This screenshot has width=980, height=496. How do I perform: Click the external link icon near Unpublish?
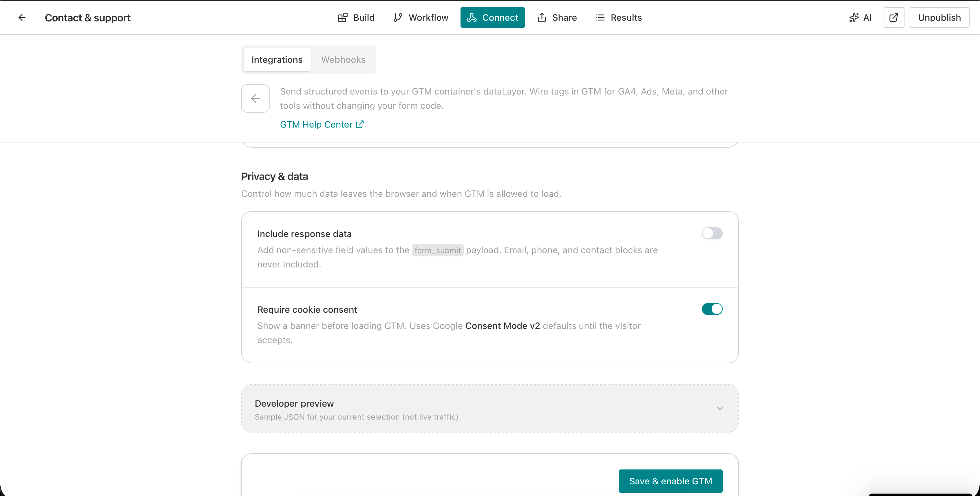(894, 17)
